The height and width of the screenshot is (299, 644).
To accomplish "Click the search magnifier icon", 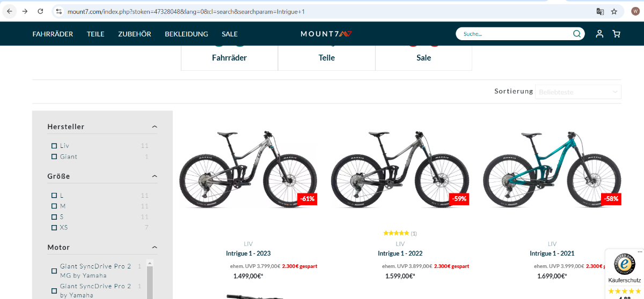I will point(576,34).
